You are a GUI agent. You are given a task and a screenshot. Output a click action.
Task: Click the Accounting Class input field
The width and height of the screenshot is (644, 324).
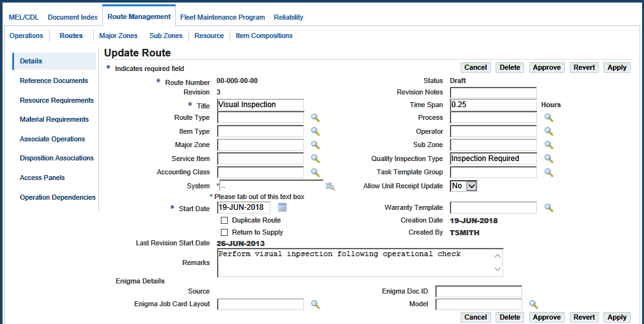pyautogui.click(x=260, y=172)
